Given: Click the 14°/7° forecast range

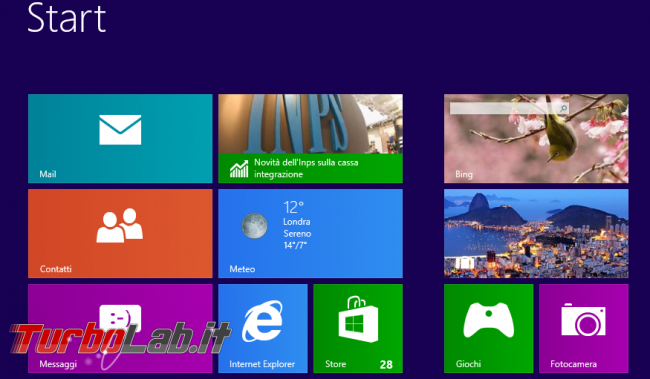Looking at the screenshot, I should click(295, 245).
